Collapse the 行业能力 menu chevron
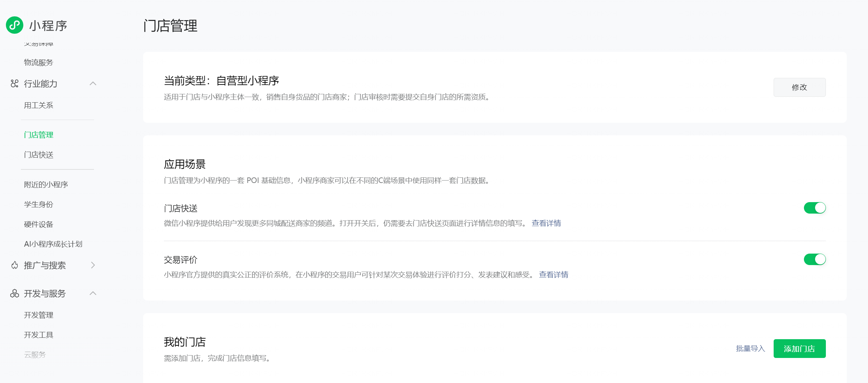Image resolution: width=868 pixels, height=383 pixels. [x=93, y=83]
